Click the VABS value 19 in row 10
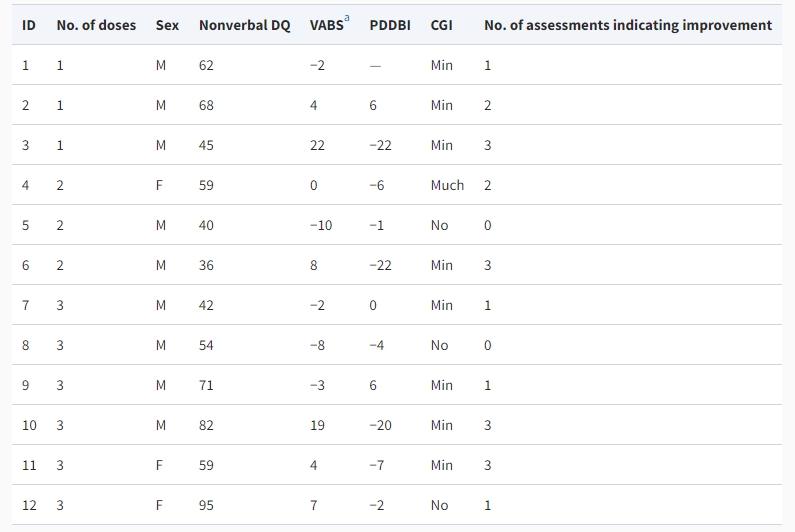The height and width of the screenshot is (532, 795). tap(317, 425)
